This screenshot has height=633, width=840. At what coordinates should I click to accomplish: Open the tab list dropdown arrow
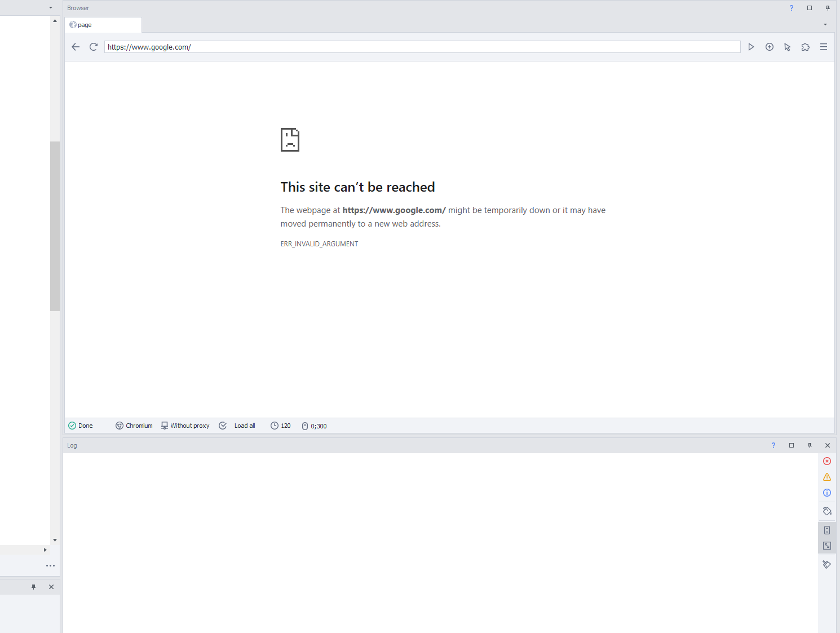pos(825,25)
